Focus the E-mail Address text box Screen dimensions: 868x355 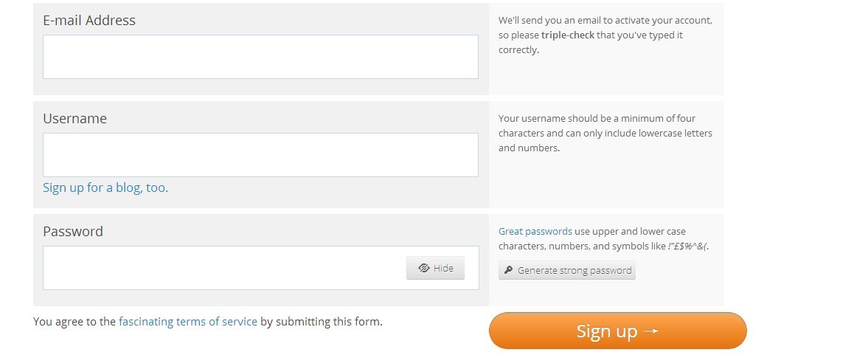(x=261, y=57)
